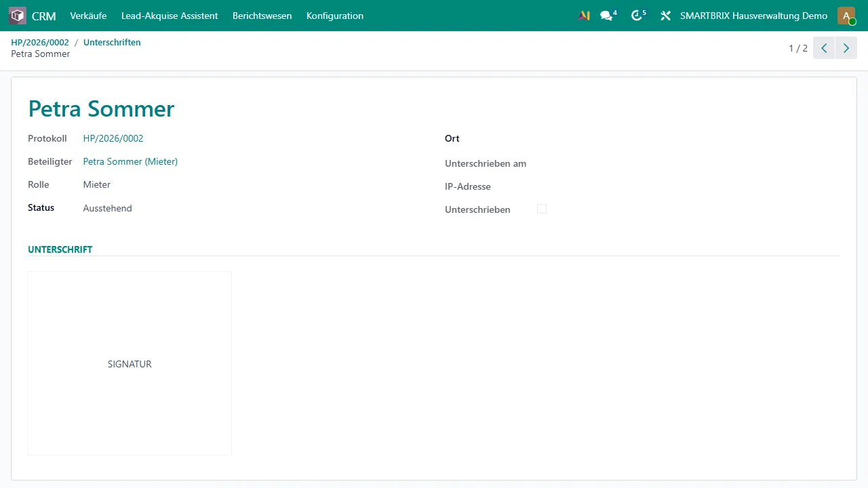Screen dimensions: 868x488
Task: Go to next record arrow
Action: point(846,48)
